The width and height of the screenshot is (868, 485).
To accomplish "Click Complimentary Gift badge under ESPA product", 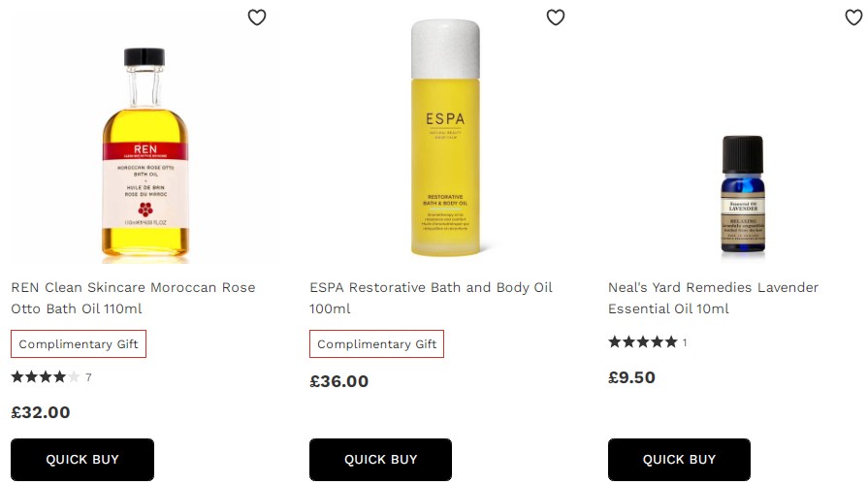I will coord(377,344).
